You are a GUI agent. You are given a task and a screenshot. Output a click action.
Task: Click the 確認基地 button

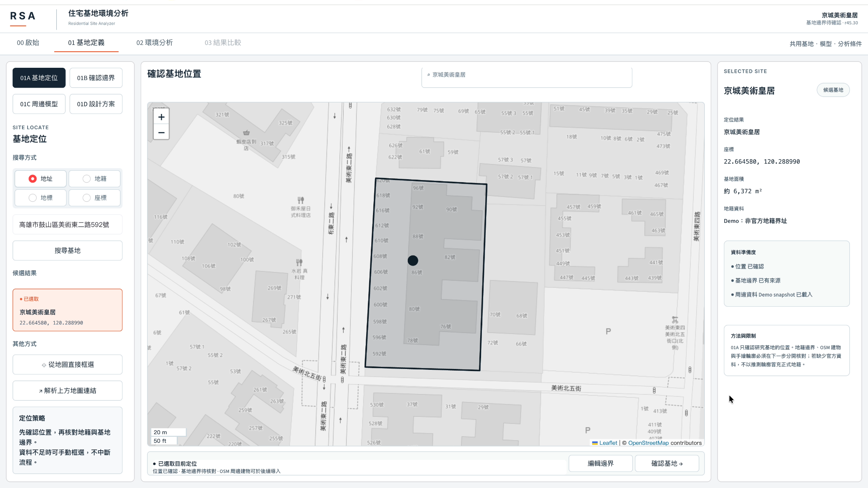[x=667, y=463]
